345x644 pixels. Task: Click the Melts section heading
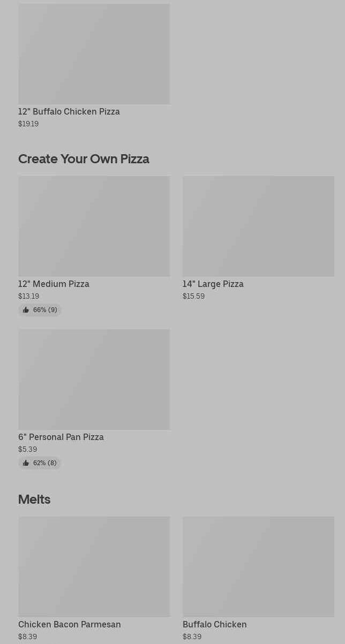pos(34,499)
